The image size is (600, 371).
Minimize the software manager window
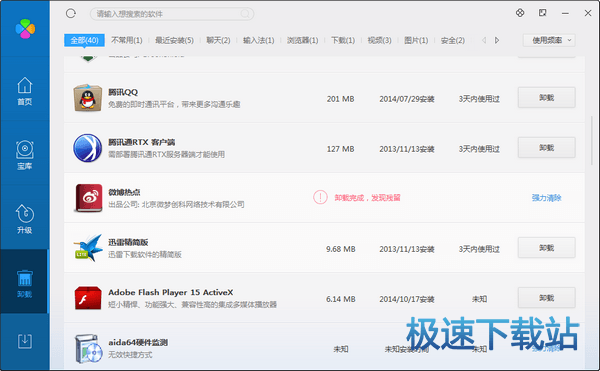click(565, 13)
